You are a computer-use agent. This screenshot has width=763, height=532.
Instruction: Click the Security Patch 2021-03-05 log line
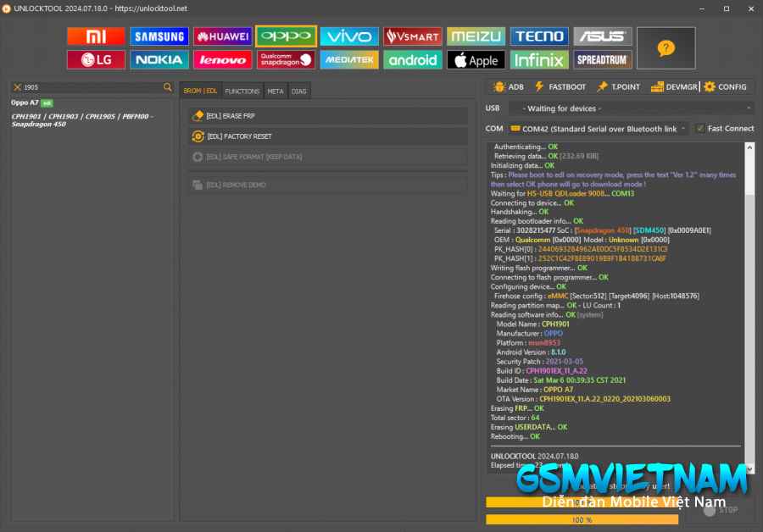(x=540, y=362)
